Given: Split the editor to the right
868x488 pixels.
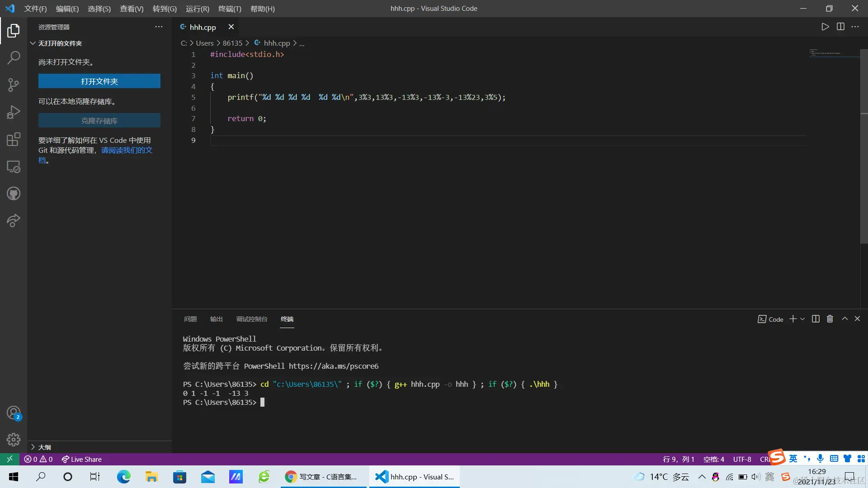Looking at the screenshot, I should [840, 27].
